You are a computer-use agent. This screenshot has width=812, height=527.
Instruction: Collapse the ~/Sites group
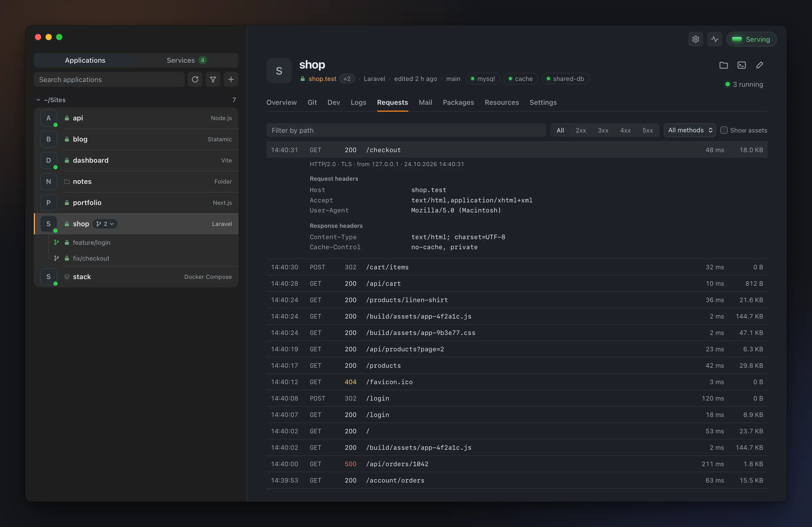38,100
